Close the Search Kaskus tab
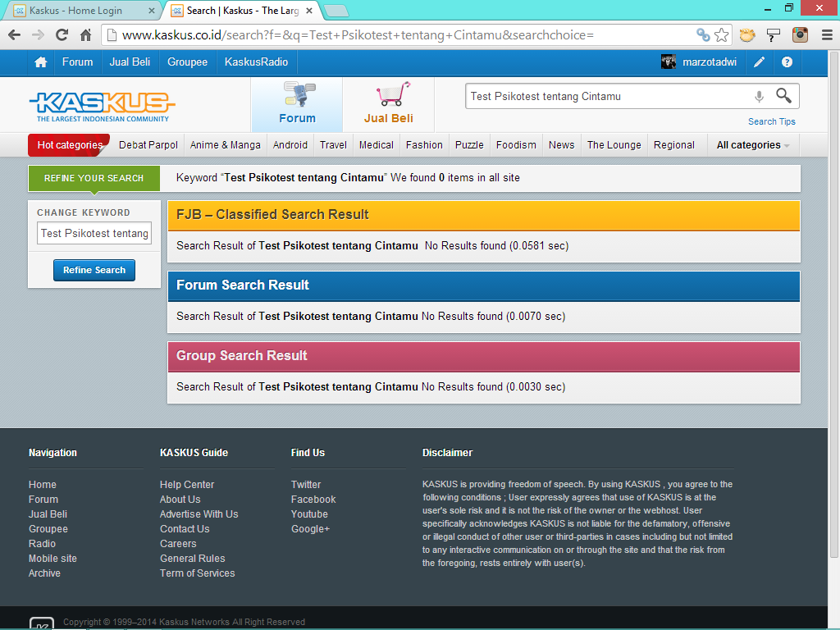840x630 pixels. point(309,10)
